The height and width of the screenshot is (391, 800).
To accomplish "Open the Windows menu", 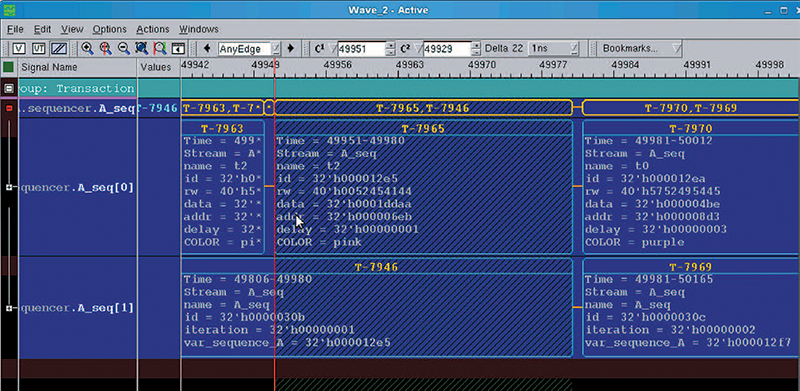I will pos(198,29).
